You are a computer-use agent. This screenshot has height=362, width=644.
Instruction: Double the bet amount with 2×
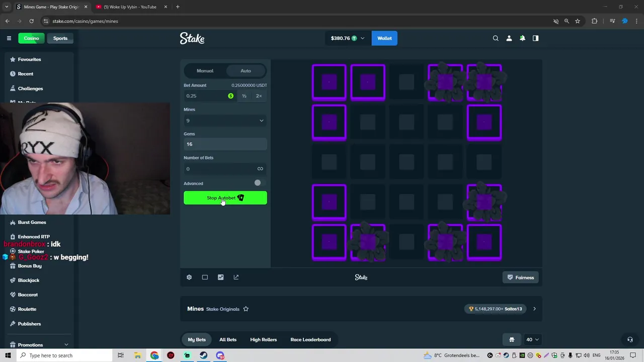tap(259, 96)
